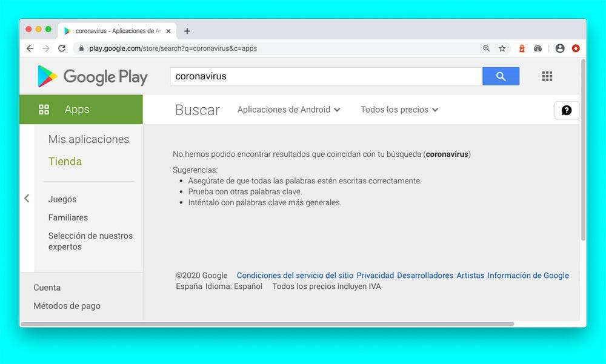Screen dimensions: 606x364
Task: Click the horizontal scrollbar at window bottom
Action: pyautogui.click(x=267, y=324)
